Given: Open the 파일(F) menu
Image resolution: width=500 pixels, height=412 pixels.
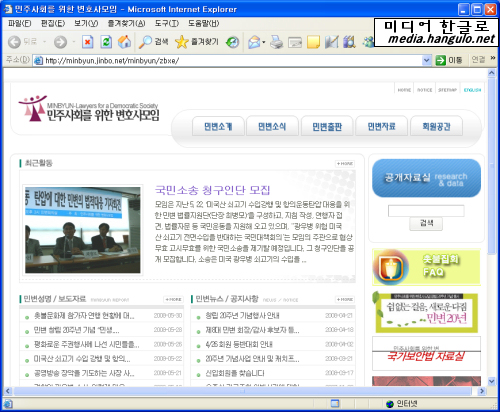Looking at the screenshot, I should 19,23.
